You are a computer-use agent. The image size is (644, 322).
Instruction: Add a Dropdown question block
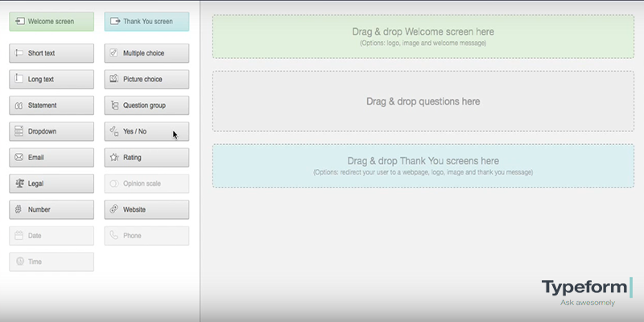tap(52, 131)
